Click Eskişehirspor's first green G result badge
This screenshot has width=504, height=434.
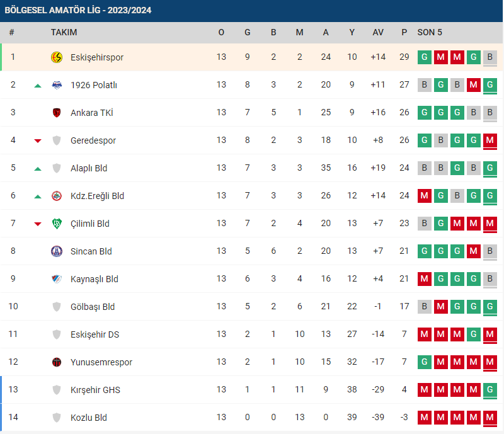(x=424, y=57)
